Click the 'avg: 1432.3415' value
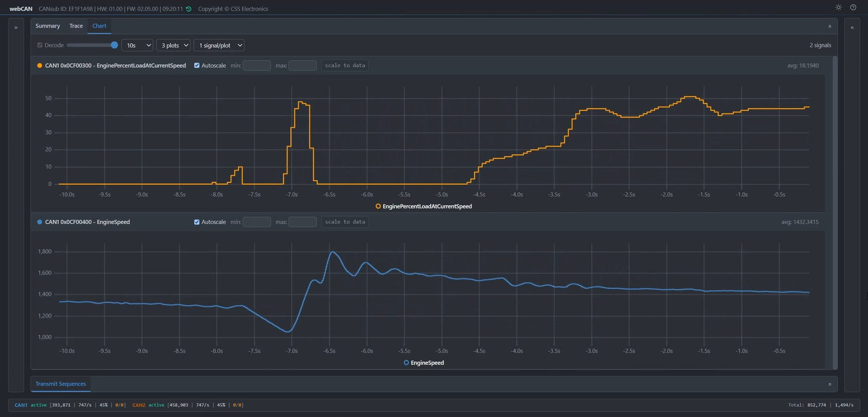 pos(800,222)
